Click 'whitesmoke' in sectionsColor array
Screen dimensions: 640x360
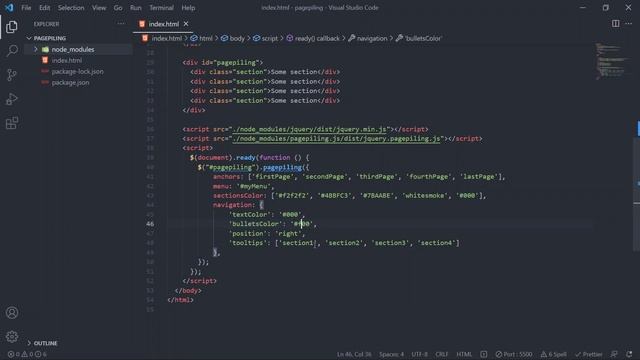[x=426, y=196]
